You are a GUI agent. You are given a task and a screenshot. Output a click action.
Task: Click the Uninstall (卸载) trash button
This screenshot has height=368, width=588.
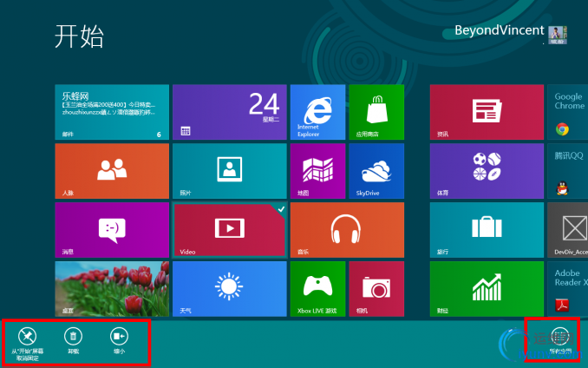pos(73,340)
